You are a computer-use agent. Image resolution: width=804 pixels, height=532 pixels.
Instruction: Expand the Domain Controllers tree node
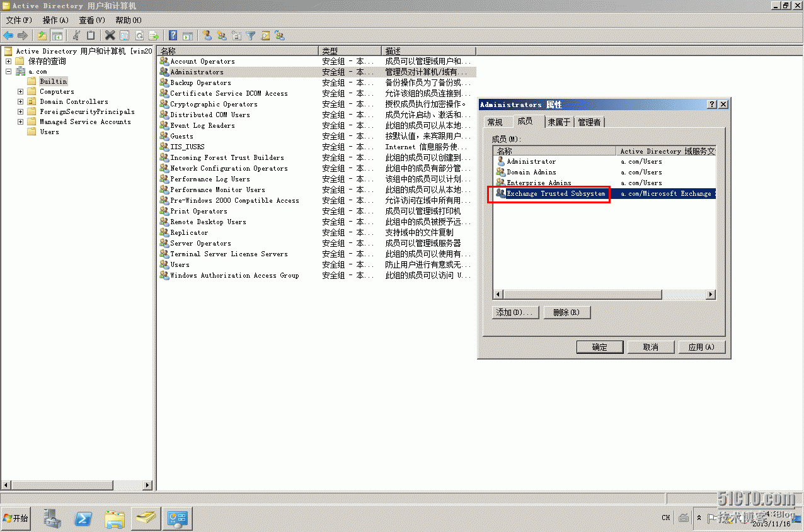(21, 101)
